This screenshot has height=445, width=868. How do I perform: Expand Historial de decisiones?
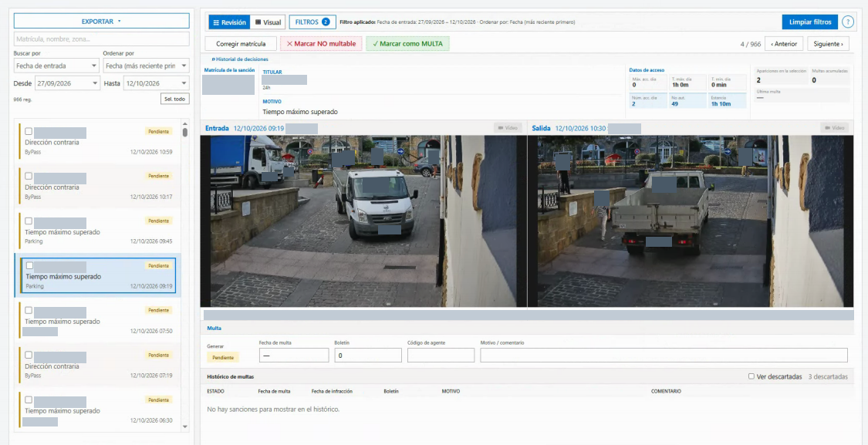240,59
